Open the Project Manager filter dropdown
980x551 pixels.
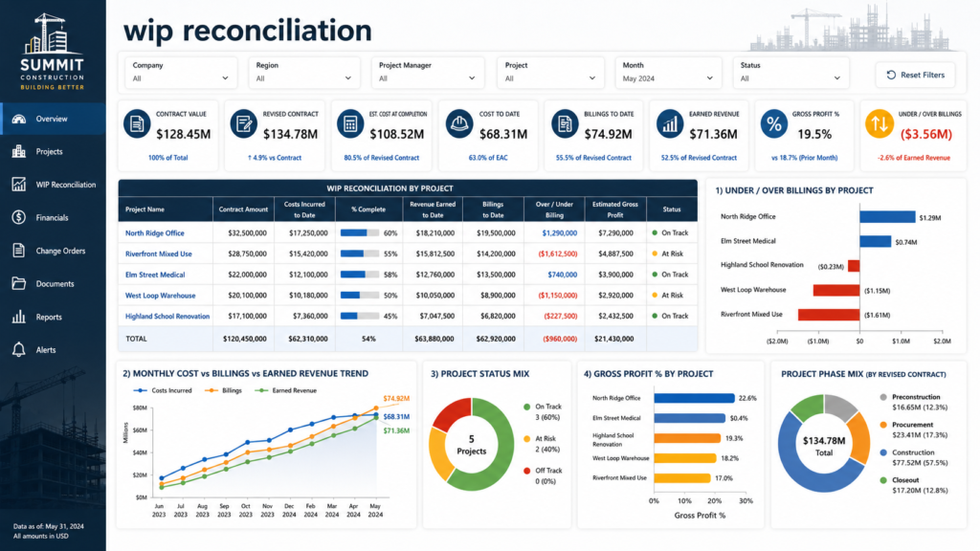click(428, 73)
